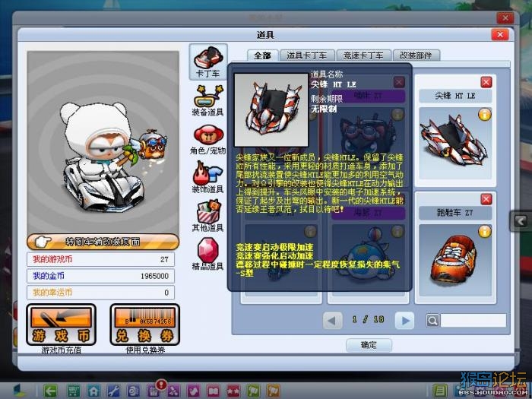Click the 我的金币 balance value 1965000

tap(155, 276)
